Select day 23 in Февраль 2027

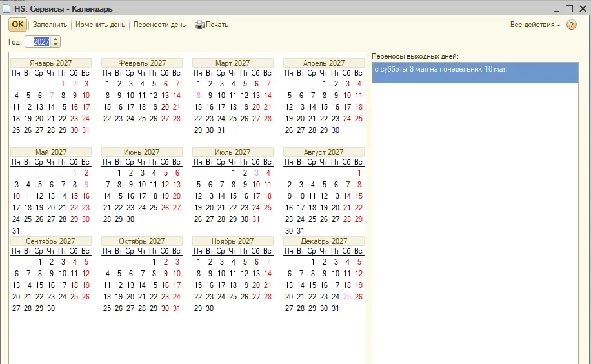pyautogui.click(x=119, y=119)
